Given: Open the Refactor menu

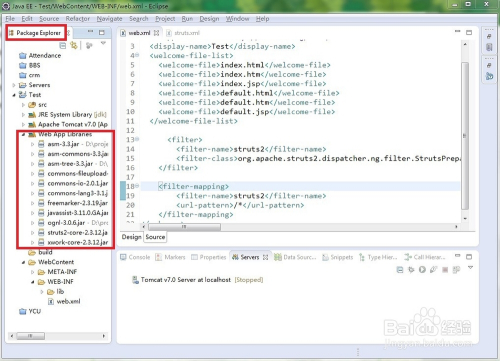Looking at the screenshot, I should coord(78,19).
